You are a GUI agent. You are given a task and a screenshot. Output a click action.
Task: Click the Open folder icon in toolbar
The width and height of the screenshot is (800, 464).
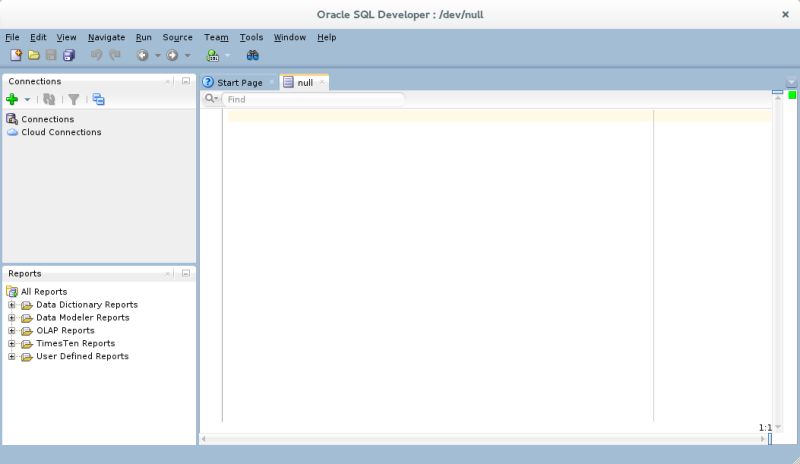pos(34,55)
